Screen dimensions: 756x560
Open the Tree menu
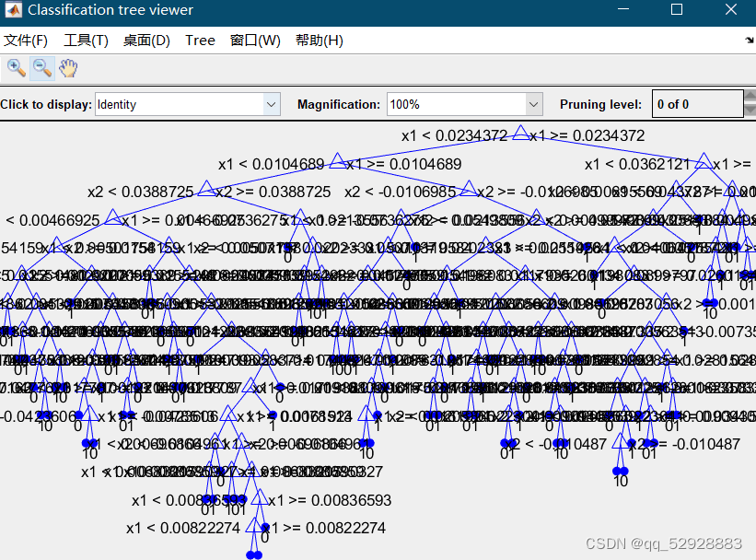pos(200,41)
